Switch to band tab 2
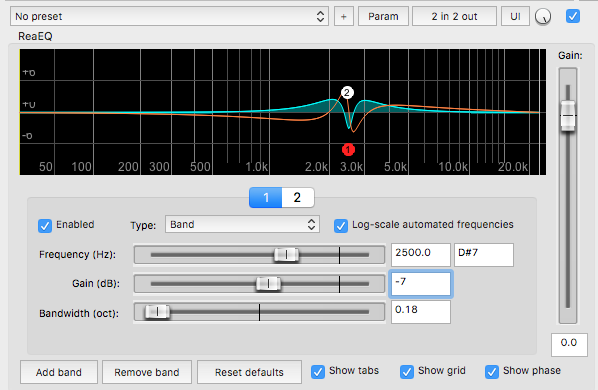 pyautogui.click(x=298, y=197)
